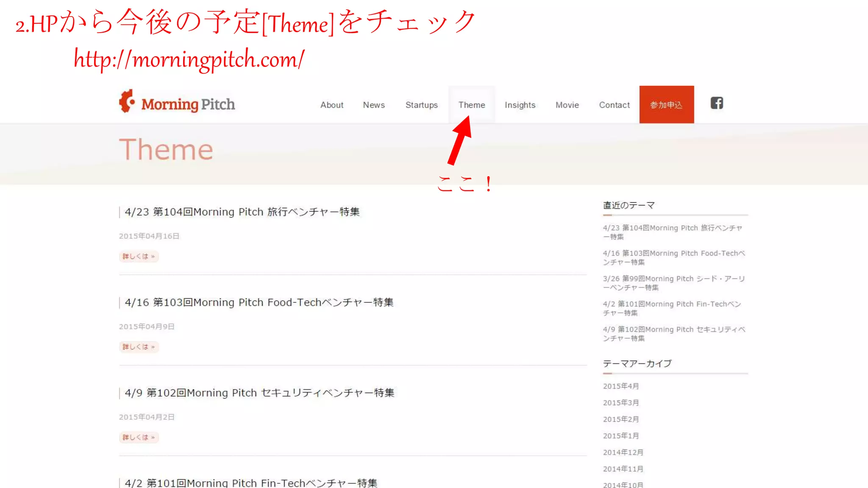Screen dimensions: 868x488
Task: Open the Movie page
Action: pyautogui.click(x=567, y=105)
